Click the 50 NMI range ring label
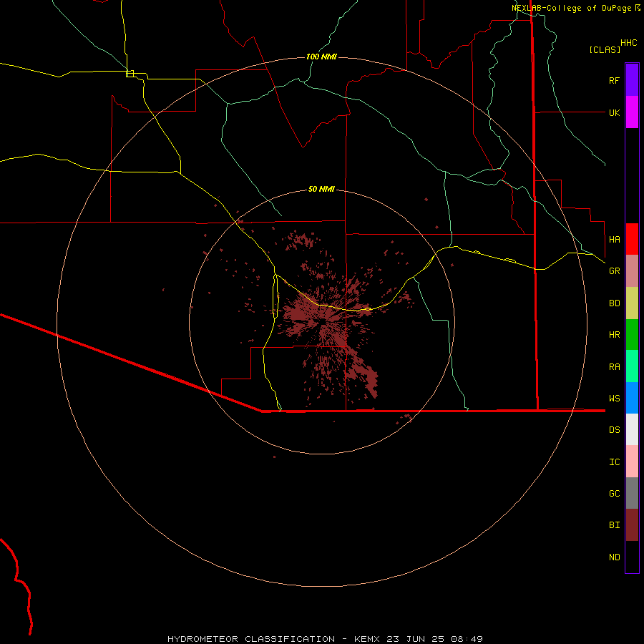The height and width of the screenshot is (644, 644). pyautogui.click(x=321, y=189)
